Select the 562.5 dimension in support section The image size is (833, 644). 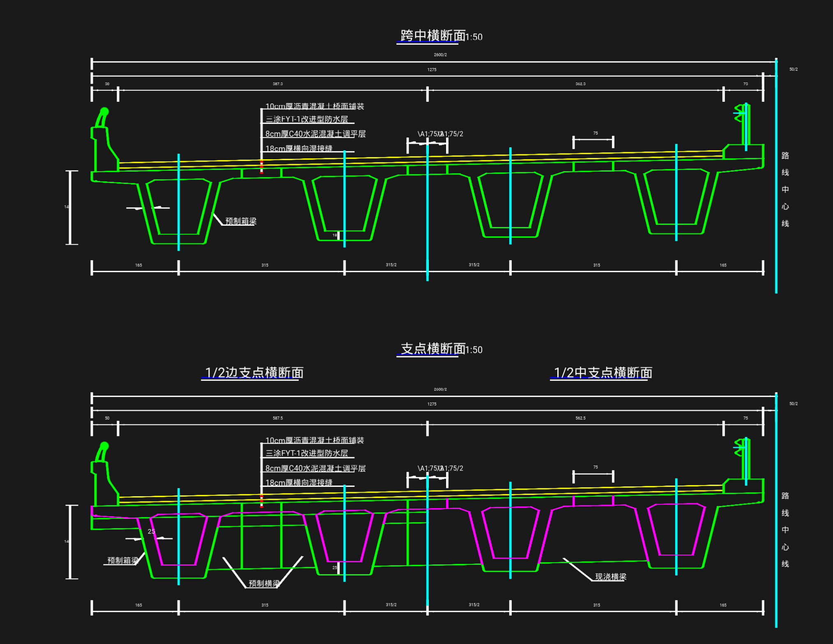pyautogui.click(x=580, y=418)
